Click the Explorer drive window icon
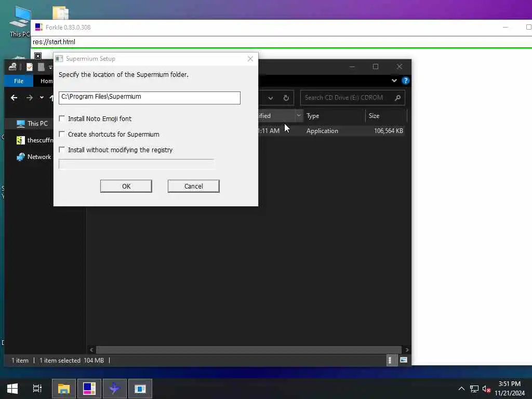This screenshot has height=399, width=532. pyautogui.click(x=12, y=66)
